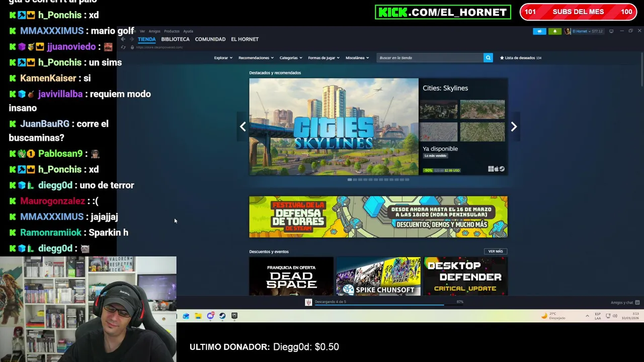Click the store URL address bar
Image resolution: width=644 pixels, height=362 pixels.
coord(159,47)
